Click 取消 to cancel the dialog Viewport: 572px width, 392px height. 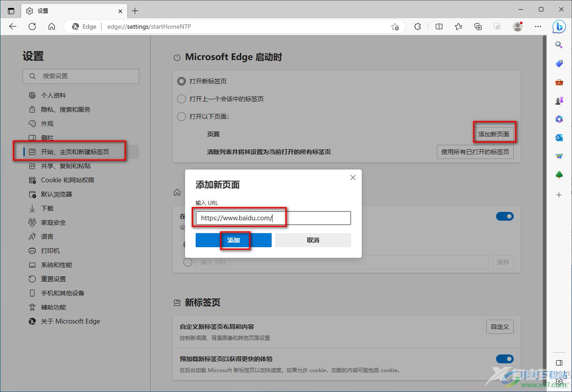[x=313, y=240]
